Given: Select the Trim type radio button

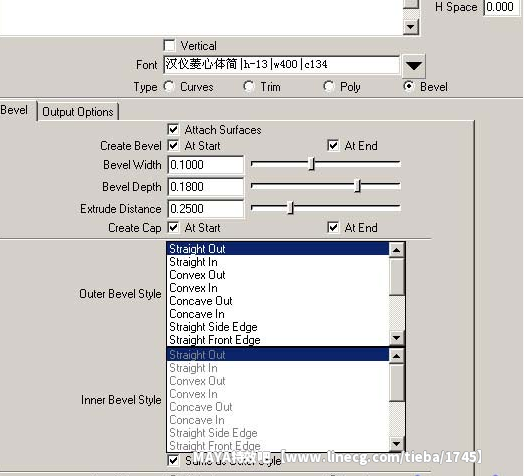Looking at the screenshot, I should (249, 87).
